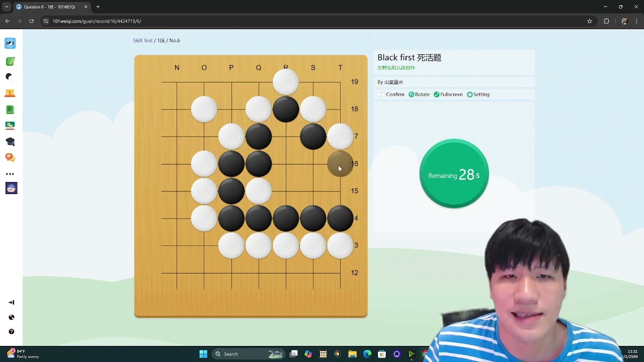Viewport: 644px width, 362px height.
Task: Click the white stone at O18
Action: (204, 109)
